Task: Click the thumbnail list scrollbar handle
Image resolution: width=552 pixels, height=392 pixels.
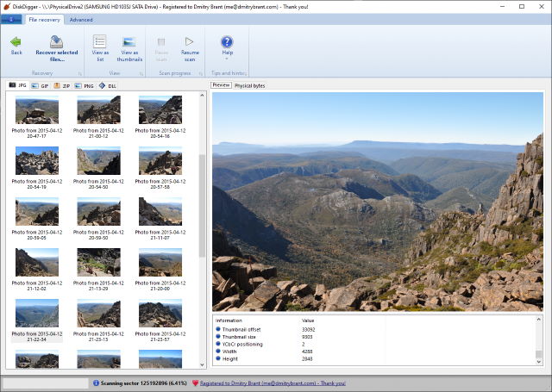Action: 202,206
